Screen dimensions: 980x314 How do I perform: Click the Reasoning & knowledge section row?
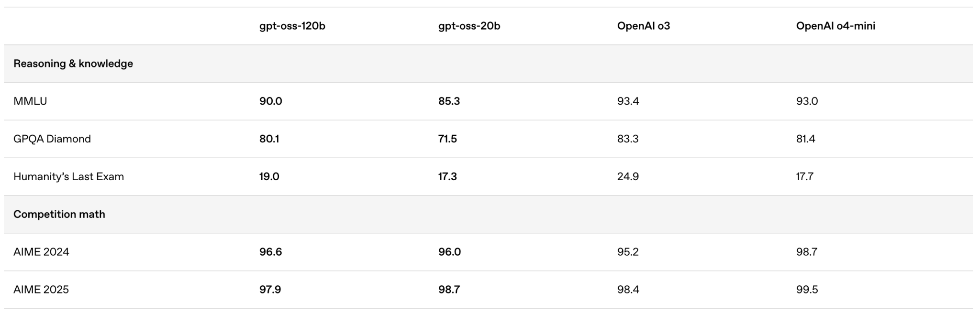[x=488, y=64]
